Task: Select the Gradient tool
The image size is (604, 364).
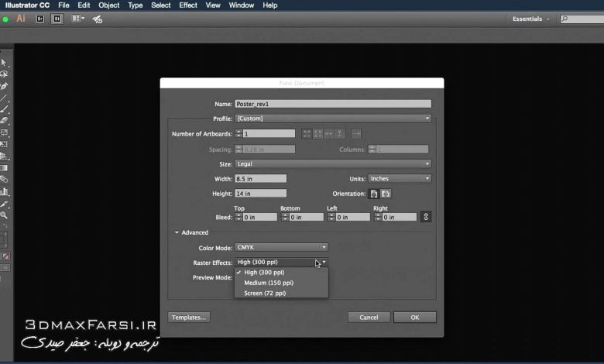Action: 4,168
